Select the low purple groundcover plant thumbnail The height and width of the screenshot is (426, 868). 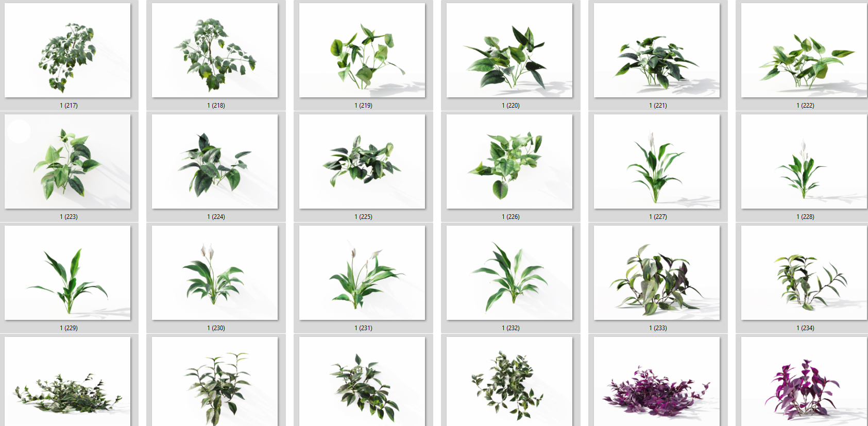click(x=657, y=381)
